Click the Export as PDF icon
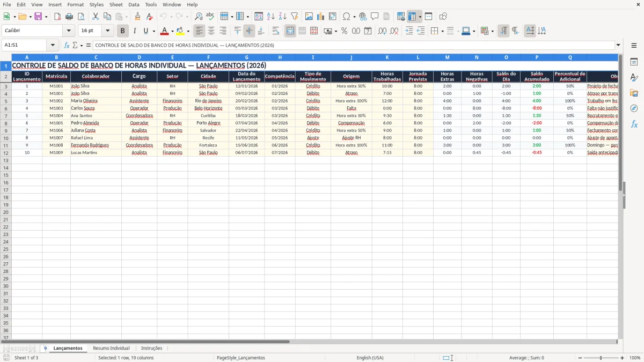This screenshot has height=362, width=644. (x=57, y=17)
